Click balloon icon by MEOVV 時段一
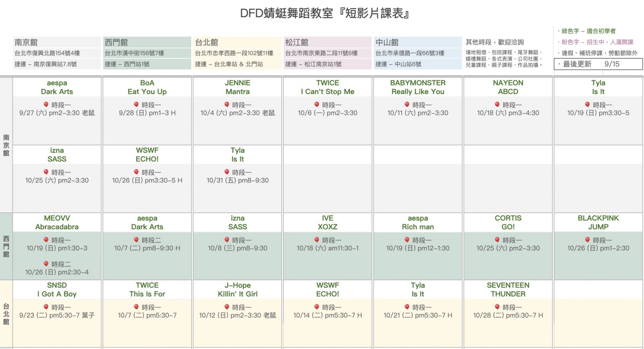 [46, 240]
